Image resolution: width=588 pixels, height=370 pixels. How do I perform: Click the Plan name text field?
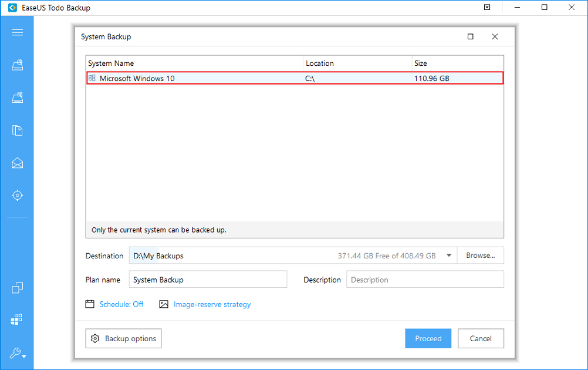pos(208,280)
